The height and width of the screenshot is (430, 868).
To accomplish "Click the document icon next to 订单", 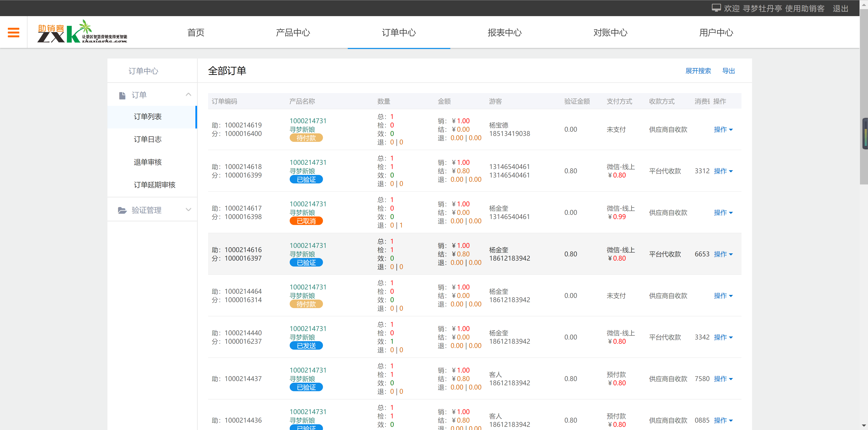I will pos(122,95).
